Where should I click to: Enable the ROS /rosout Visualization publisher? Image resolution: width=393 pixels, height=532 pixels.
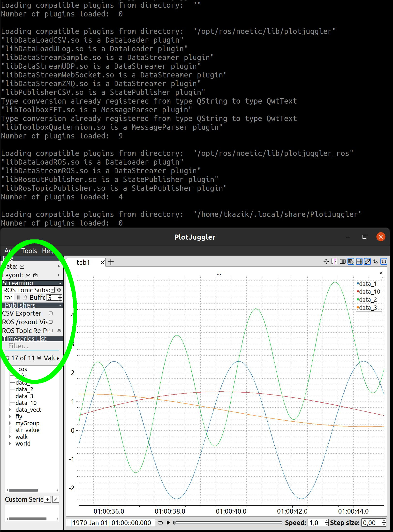(51, 322)
